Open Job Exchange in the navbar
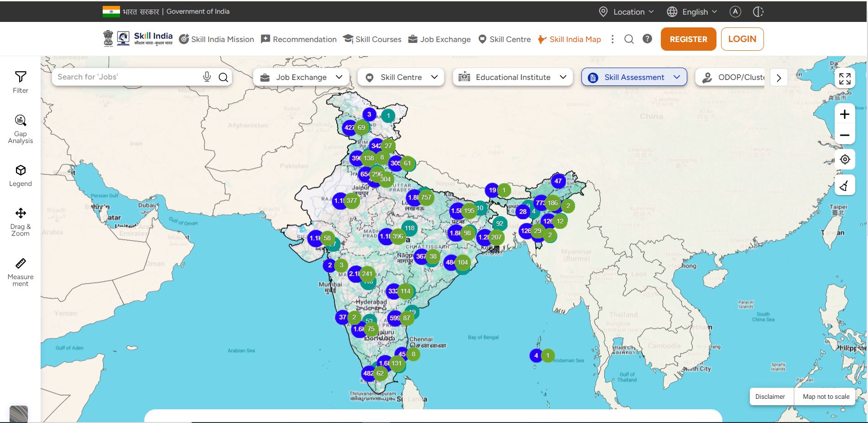Image resolution: width=868 pixels, height=423 pixels. (x=439, y=39)
